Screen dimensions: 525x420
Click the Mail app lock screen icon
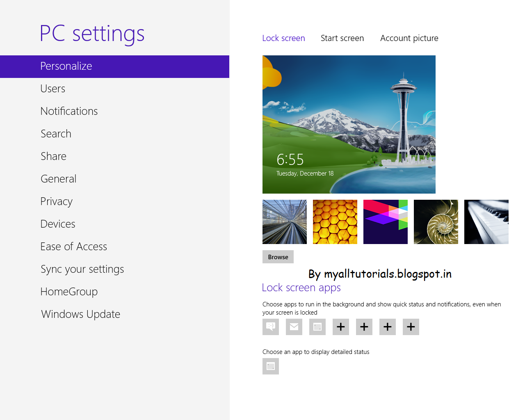pyautogui.click(x=294, y=327)
